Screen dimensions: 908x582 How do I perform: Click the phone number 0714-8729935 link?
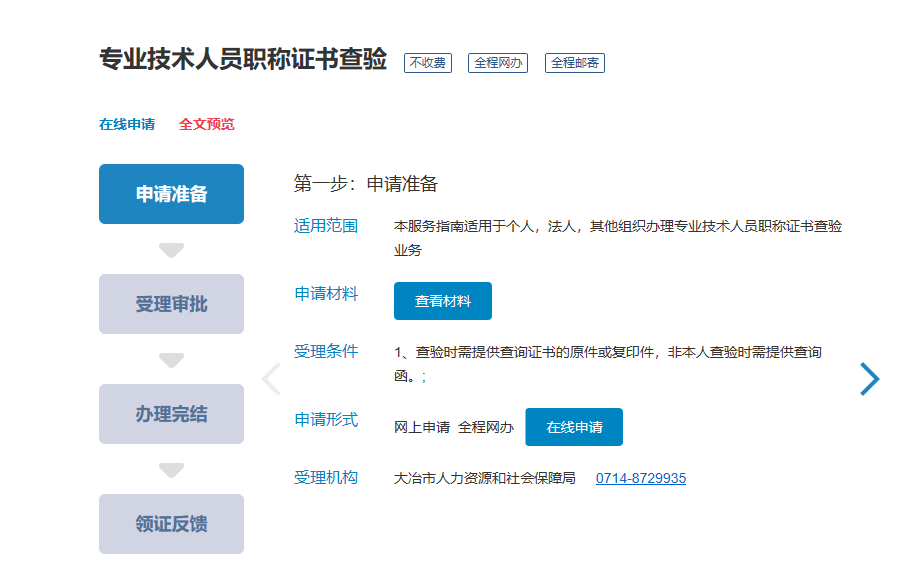coord(641,478)
